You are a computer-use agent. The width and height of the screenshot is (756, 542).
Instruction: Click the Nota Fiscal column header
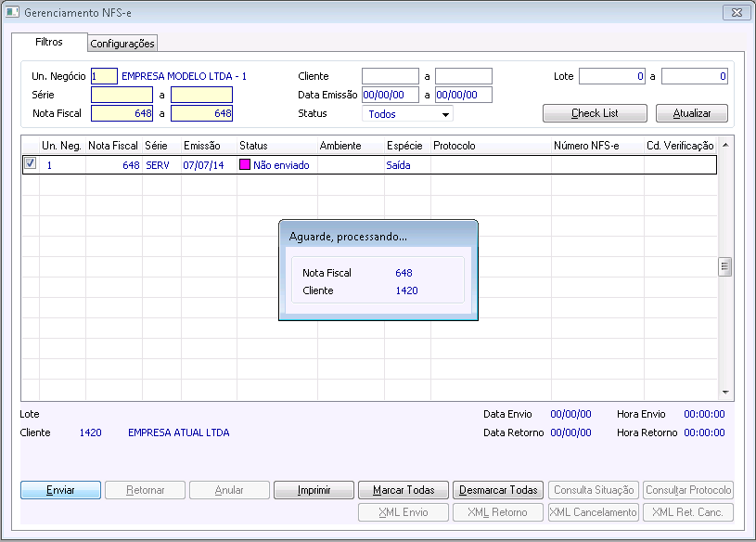tap(113, 146)
